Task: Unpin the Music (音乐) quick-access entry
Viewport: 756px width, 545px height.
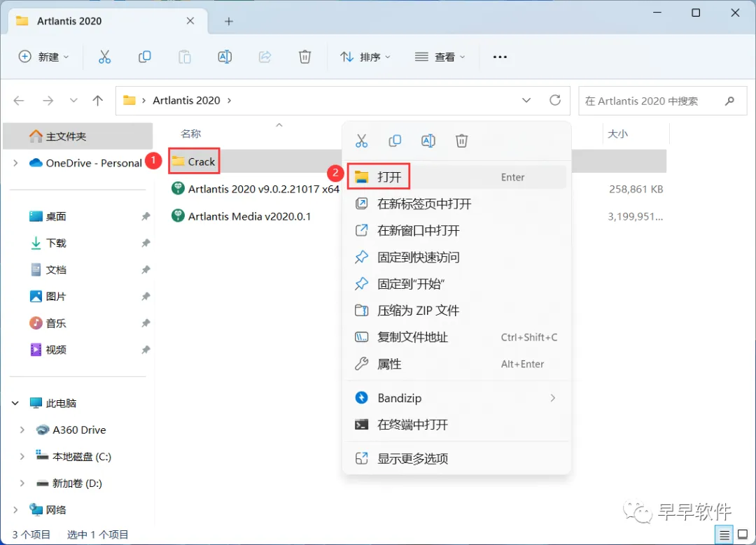Action: [x=146, y=323]
